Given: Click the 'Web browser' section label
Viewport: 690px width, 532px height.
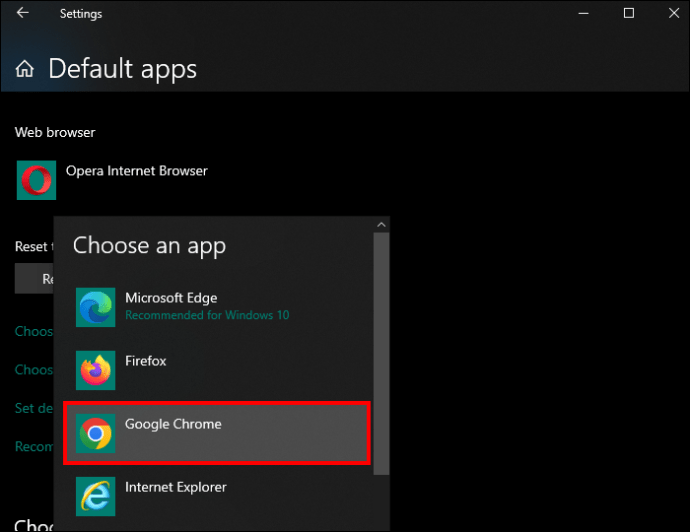Looking at the screenshot, I should click(55, 132).
